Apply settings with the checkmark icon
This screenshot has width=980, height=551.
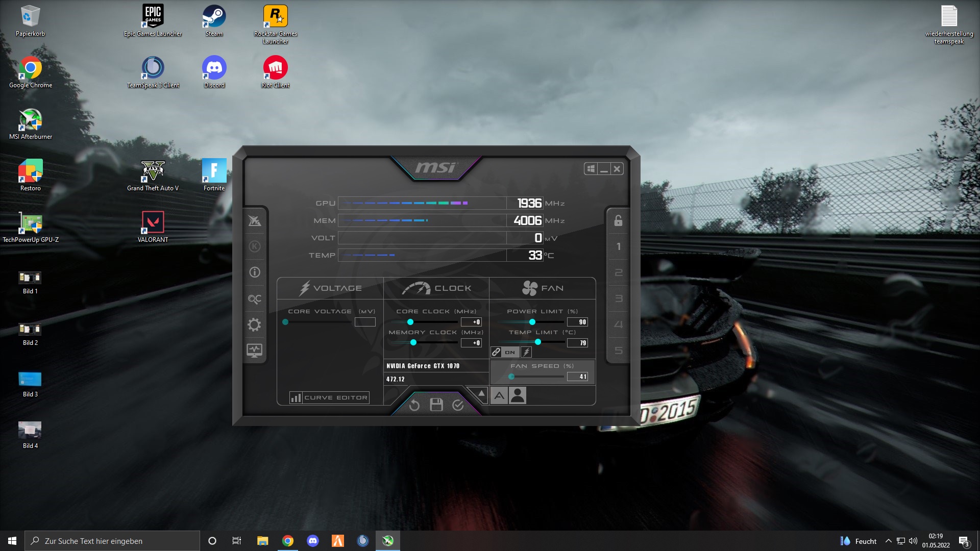(458, 405)
